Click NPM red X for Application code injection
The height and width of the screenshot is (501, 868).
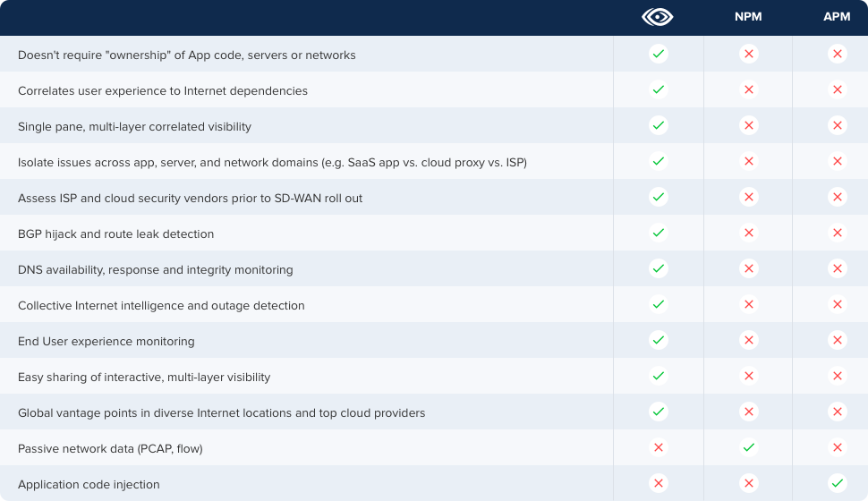click(x=748, y=483)
